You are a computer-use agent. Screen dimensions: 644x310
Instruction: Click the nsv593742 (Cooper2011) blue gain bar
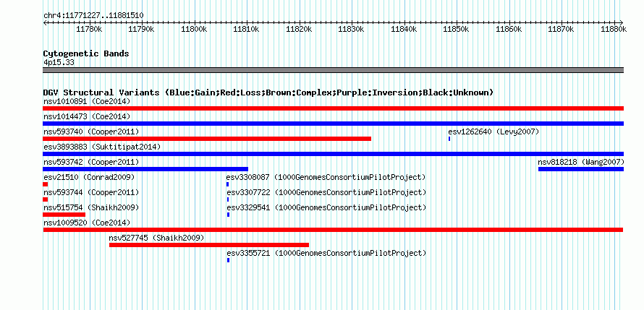click(x=145, y=169)
